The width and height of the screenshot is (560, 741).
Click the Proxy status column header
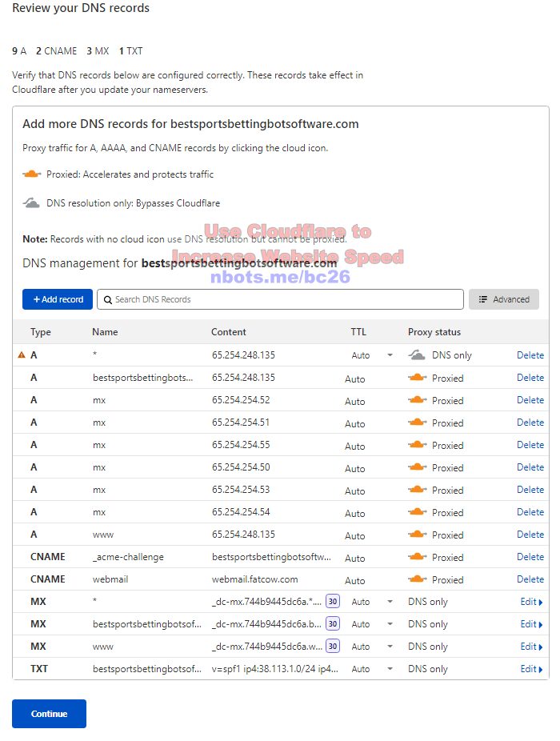click(434, 332)
